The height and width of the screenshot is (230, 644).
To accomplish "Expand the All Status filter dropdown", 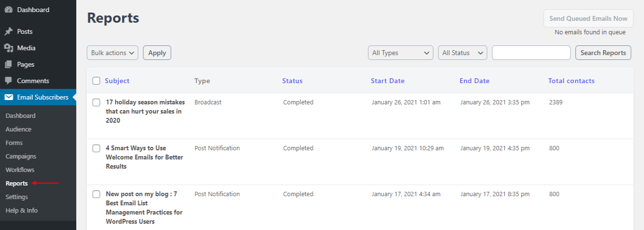I will tap(462, 53).
